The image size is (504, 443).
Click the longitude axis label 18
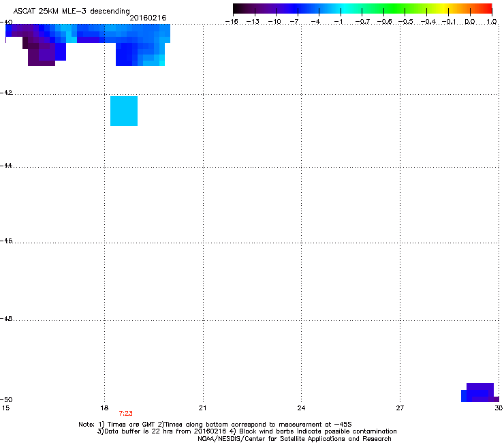click(104, 408)
